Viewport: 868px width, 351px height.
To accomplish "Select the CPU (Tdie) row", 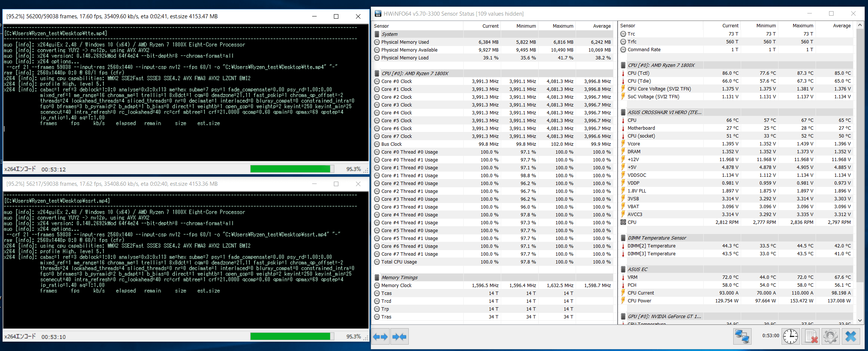I will click(736, 81).
